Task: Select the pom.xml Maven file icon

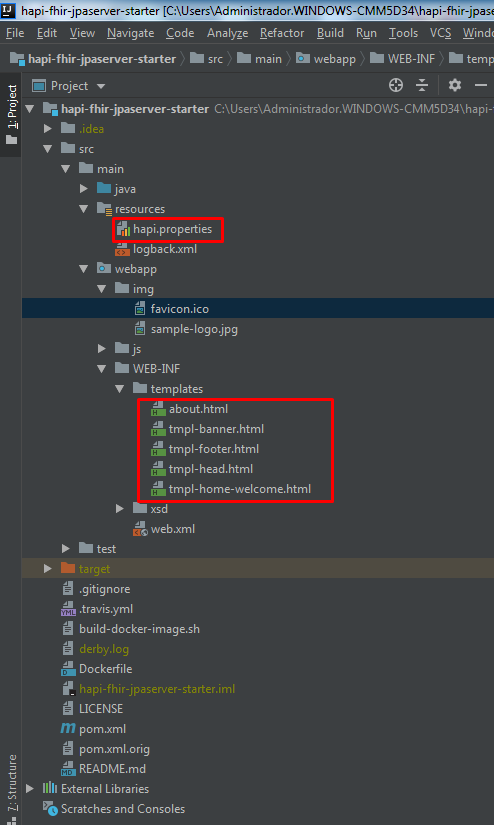Action: point(68,729)
